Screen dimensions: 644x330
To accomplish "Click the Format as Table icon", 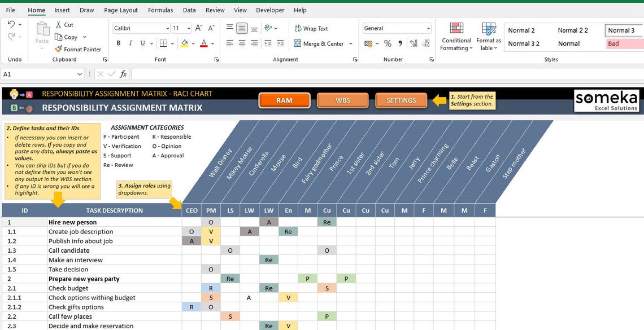I will pos(488,35).
